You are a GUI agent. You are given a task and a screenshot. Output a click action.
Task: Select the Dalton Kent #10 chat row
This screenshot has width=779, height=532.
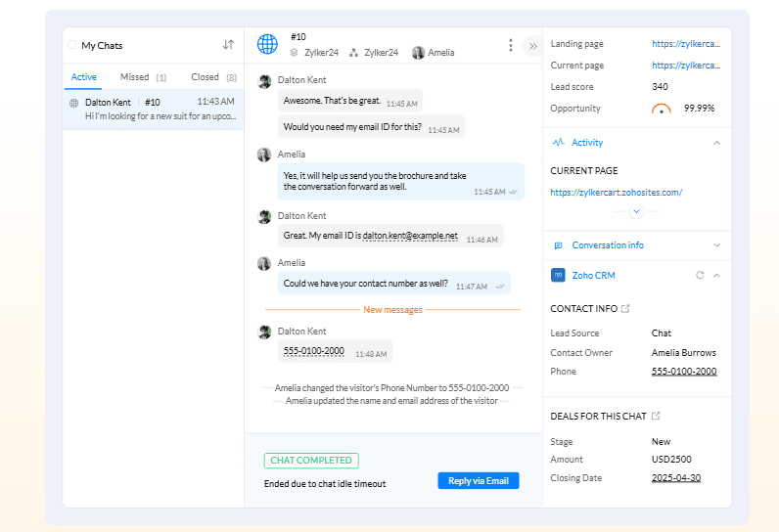pos(153,110)
